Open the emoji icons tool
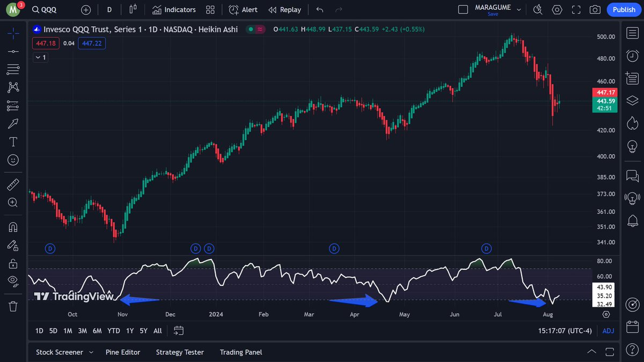 point(13,160)
